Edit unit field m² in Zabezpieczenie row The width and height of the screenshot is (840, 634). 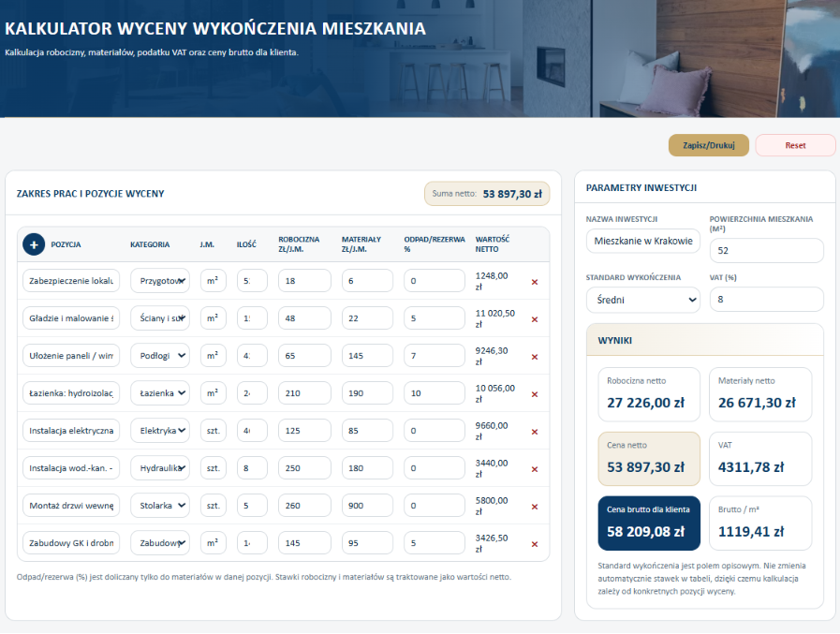click(x=213, y=280)
